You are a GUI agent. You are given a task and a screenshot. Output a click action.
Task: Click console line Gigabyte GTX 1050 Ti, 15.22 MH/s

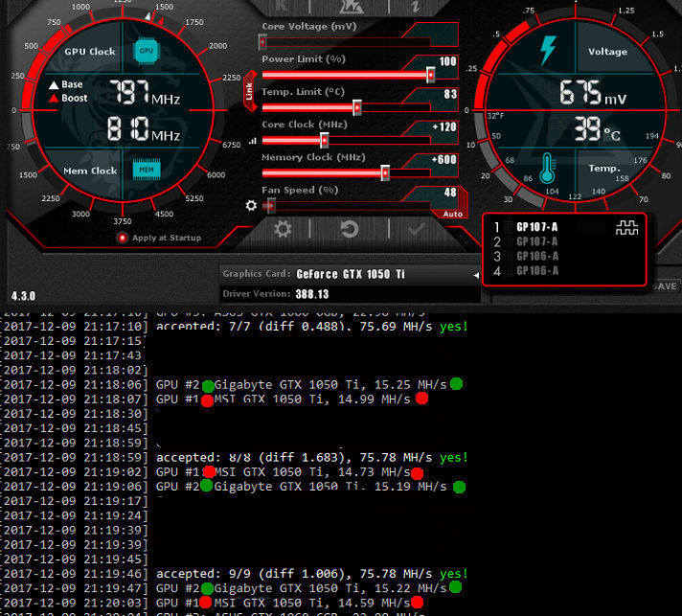(x=302, y=588)
